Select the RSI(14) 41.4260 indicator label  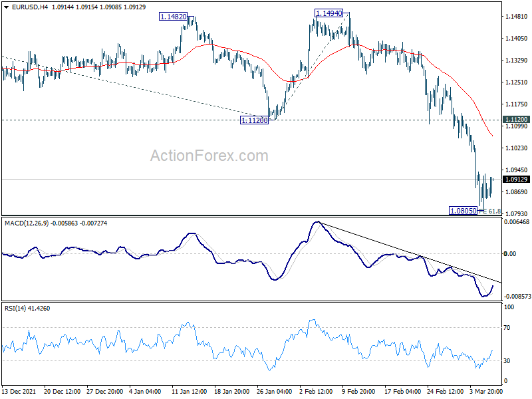click(x=27, y=309)
